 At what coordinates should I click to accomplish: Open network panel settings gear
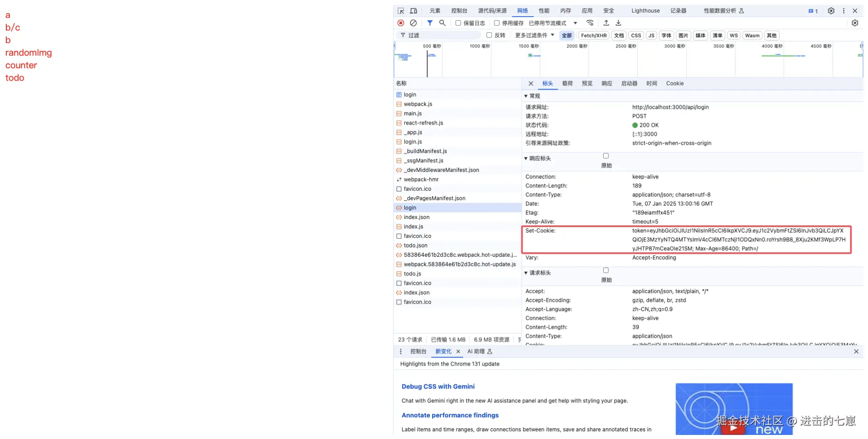click(x=855, y=23)
